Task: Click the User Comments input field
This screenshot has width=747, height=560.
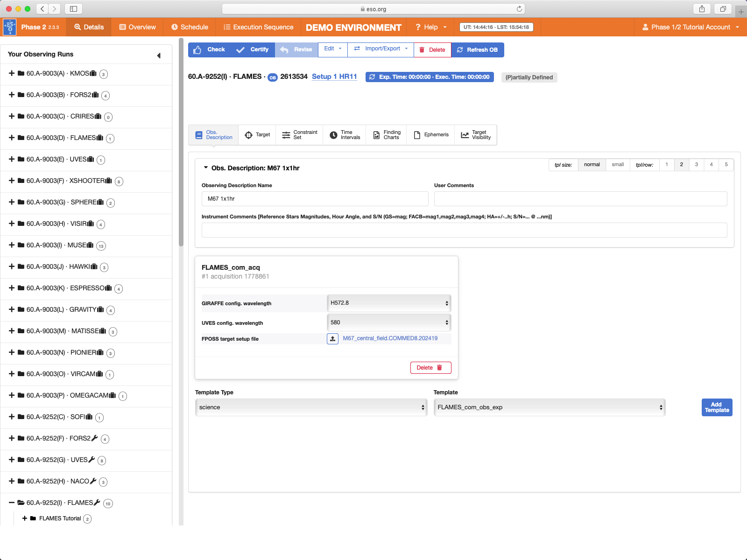Action: pos(580,199)
